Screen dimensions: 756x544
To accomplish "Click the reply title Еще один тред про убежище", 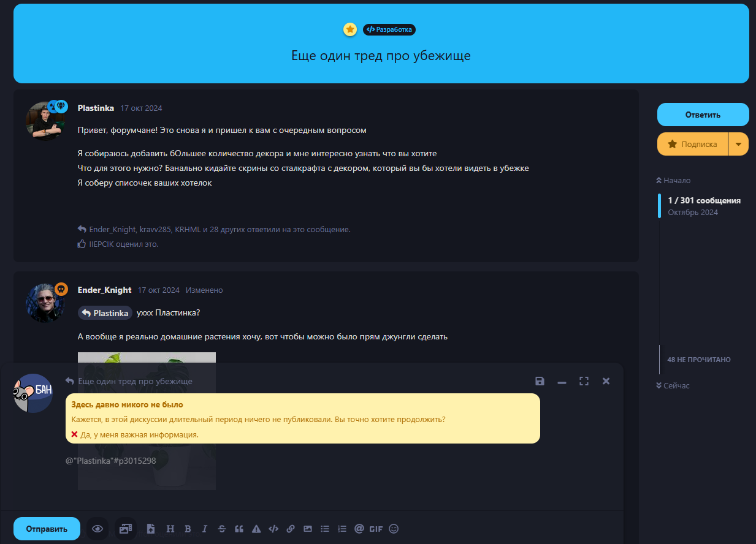I will (136, 381).
